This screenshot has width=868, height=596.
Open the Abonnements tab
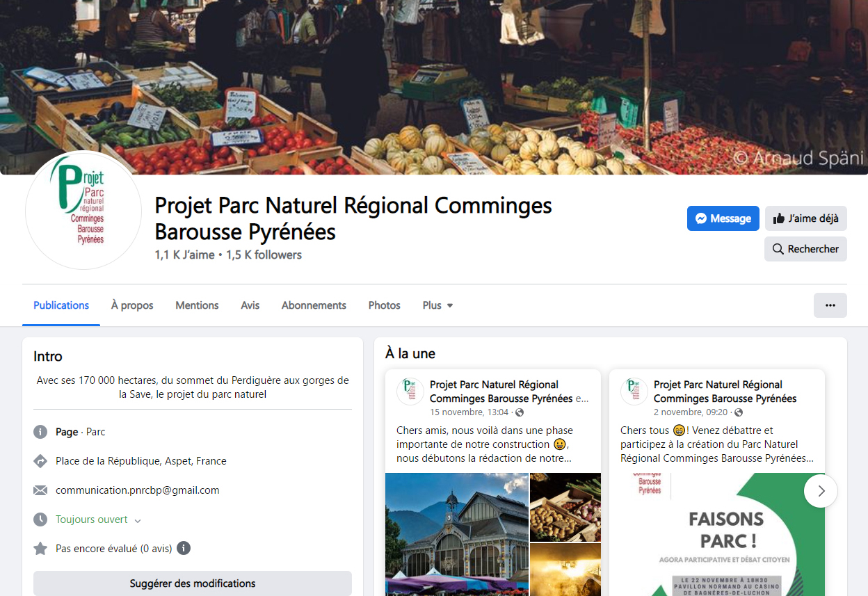tap(314, 305)
